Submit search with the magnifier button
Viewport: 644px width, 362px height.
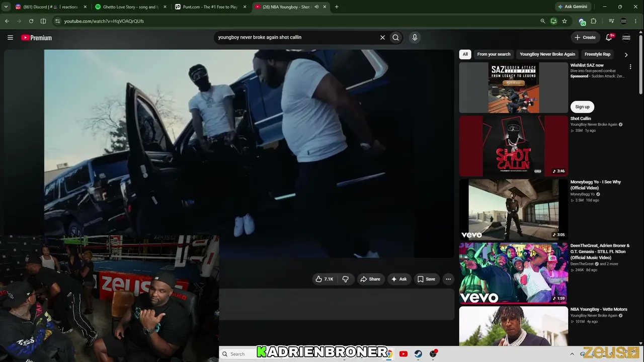pyautogui.click(x=396, y=37)
